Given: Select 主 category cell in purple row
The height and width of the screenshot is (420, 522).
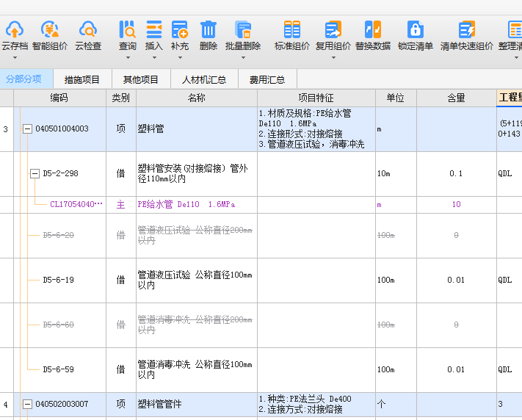Looking at the screenshot, I should coord(121,205).
